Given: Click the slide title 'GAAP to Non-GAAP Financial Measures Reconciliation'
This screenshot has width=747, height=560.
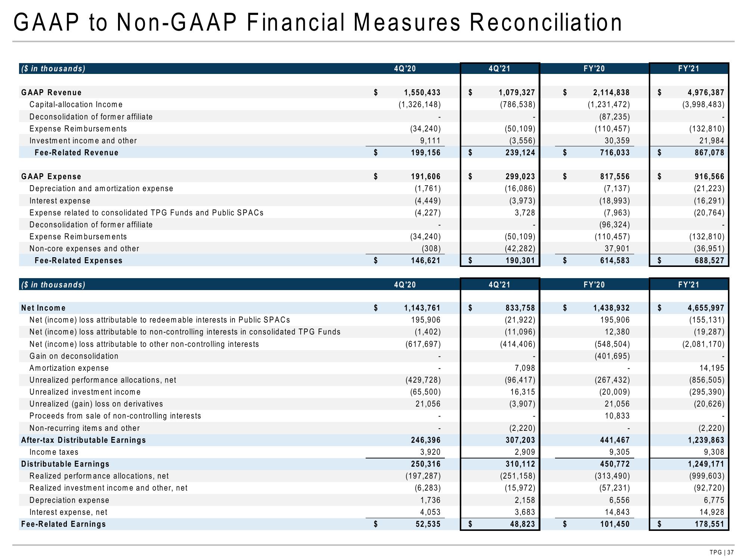Looking at the screenshot, I should tap(318, 22).
